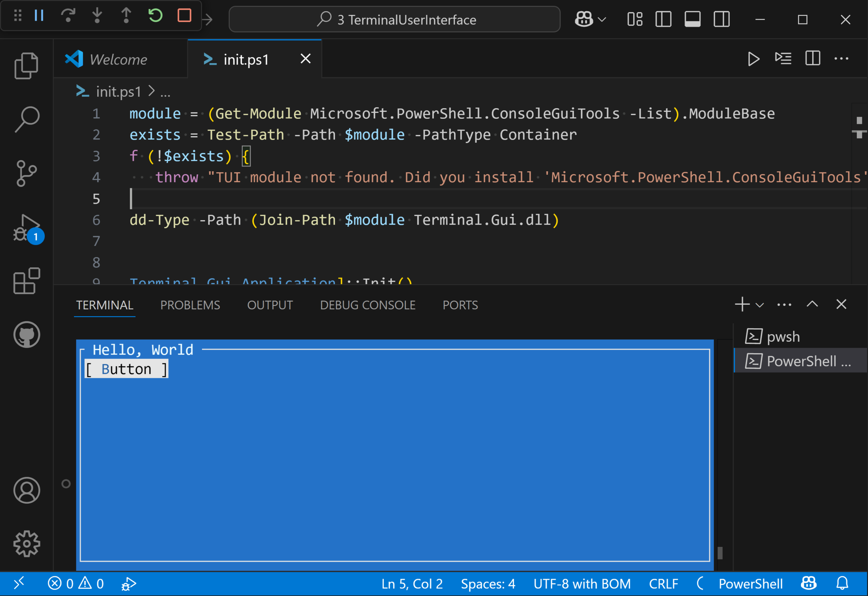Click PowerShell language mode in status bar
Viewport: 868px width, 596px height.
751,583
